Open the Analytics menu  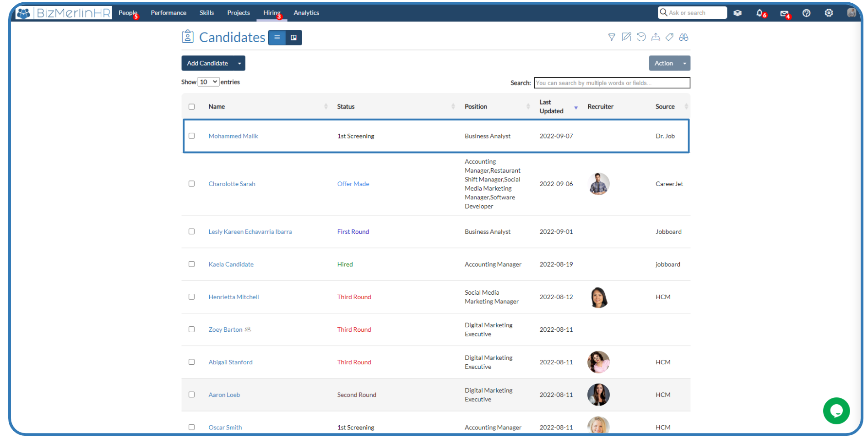tap(306, 13)
